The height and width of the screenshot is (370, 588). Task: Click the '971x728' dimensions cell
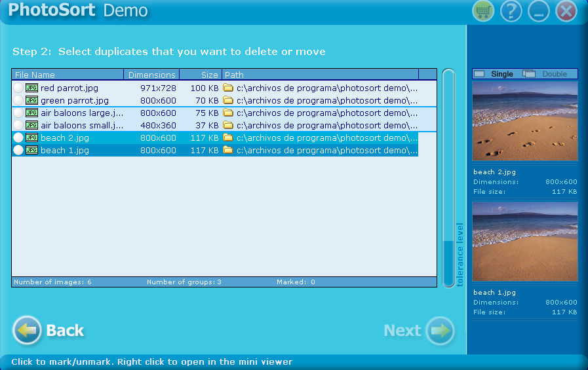(x=158, y=88)
